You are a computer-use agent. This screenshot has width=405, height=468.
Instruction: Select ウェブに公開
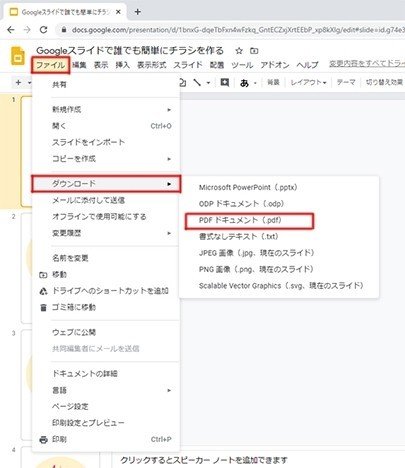pos(106,332)
